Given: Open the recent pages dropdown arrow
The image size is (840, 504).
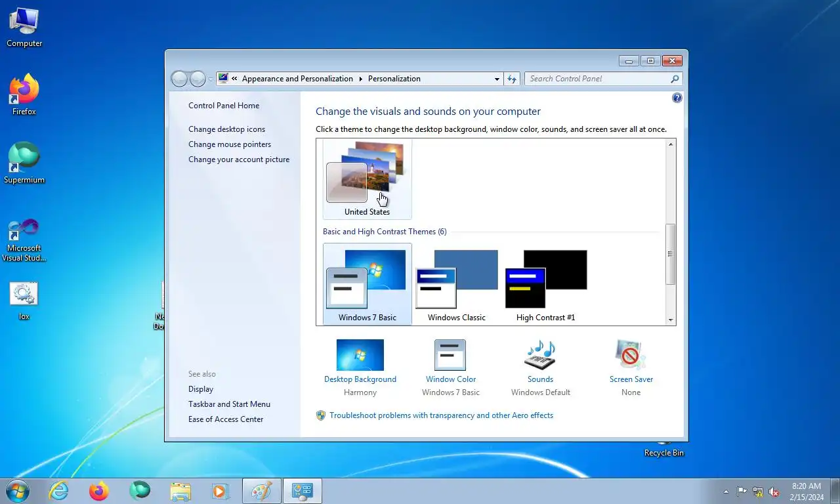Looking at the screenshot, I should [x=211, y=79].
